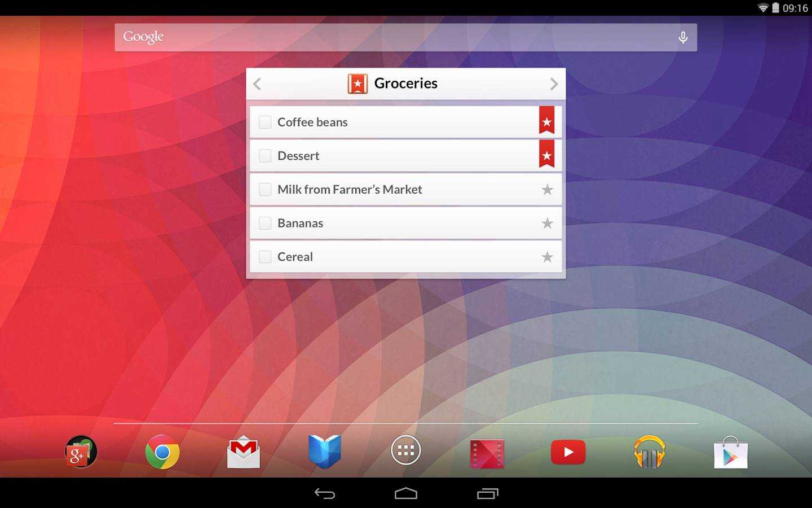812x508 pixels.
Task: Launch the Chrome browser
Action: coord(162,452)
